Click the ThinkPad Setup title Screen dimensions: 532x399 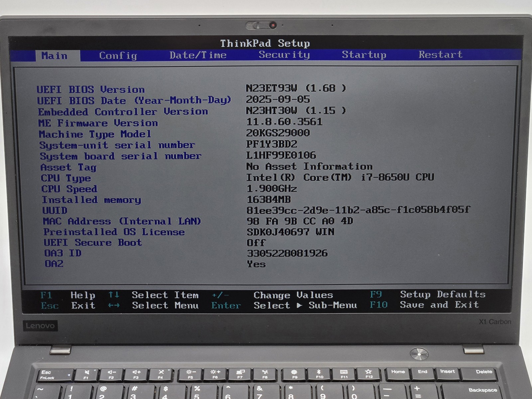(265, 43)
